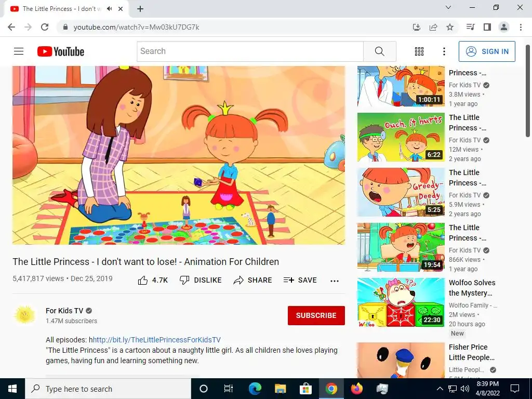The width and height of the screenshot is (532, 399).
Task: Mute the tab via speaker icon
Action: 109,9
